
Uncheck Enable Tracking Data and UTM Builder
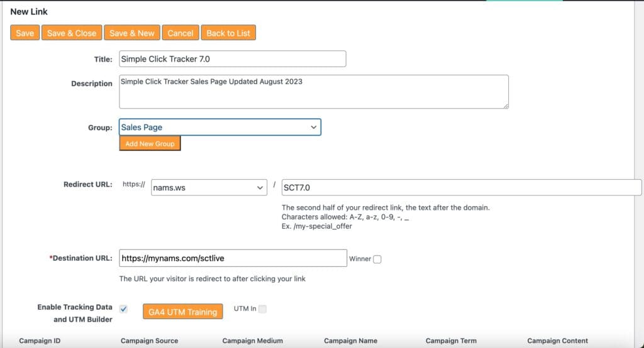coord(123,309)
